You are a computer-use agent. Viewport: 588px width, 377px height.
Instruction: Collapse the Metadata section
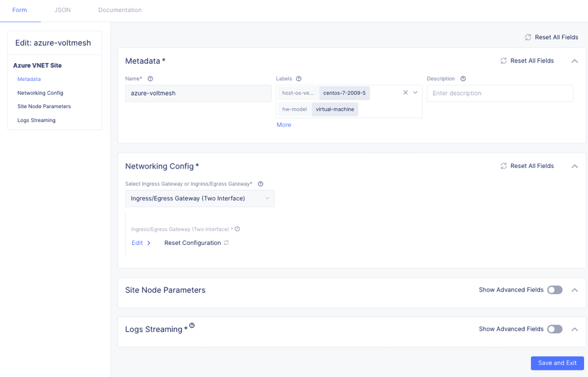point(575,61)
